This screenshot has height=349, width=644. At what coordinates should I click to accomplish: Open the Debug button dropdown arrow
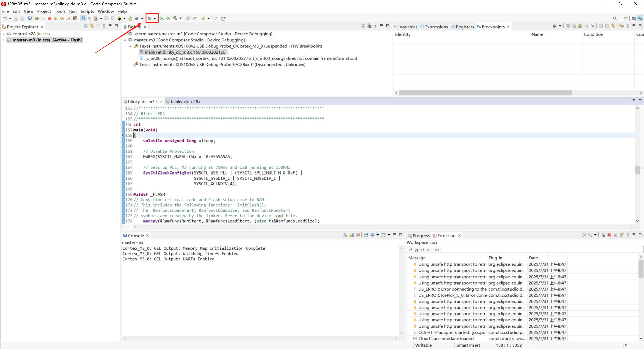pyautogui.click(x=155, y=19)
